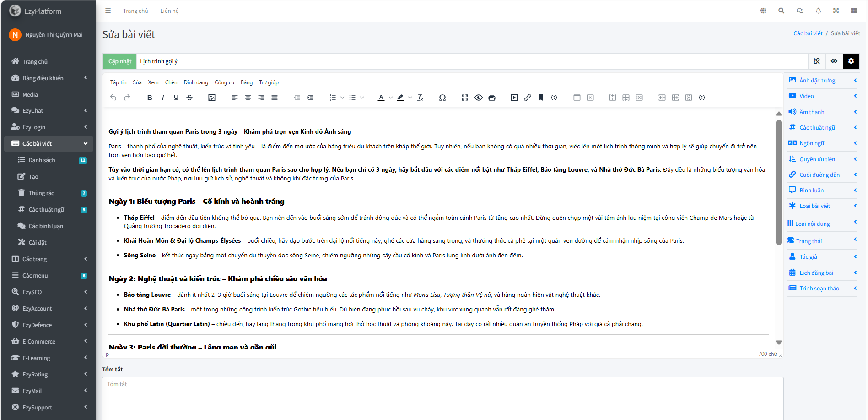Open fullscreen mode in the editor toolbar
The image size is (868, 420).
(465, 98)
